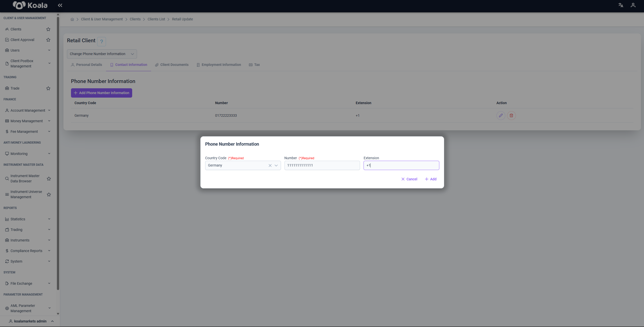Click the red delete trash icon
This screenshot has height=327, width=644.
tap(511, 115)
